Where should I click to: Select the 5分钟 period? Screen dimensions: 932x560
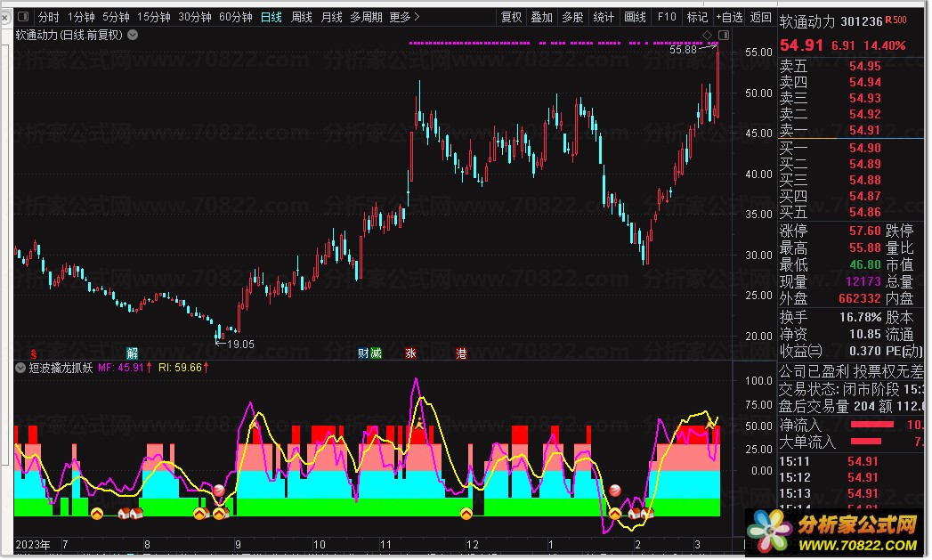point(116,17)
